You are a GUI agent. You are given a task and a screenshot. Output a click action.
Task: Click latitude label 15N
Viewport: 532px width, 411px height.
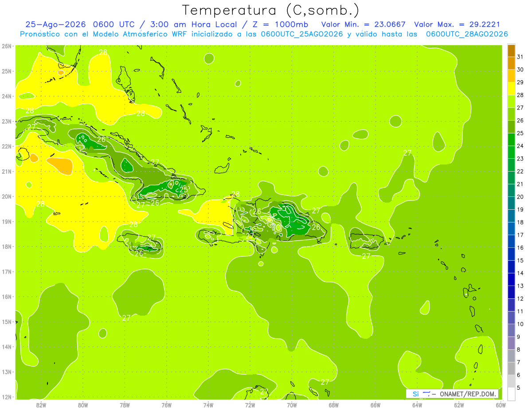7,322
